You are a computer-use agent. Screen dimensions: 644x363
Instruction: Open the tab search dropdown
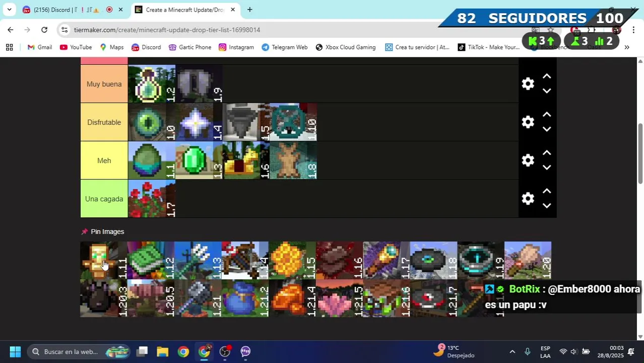(x=9, y=10)
